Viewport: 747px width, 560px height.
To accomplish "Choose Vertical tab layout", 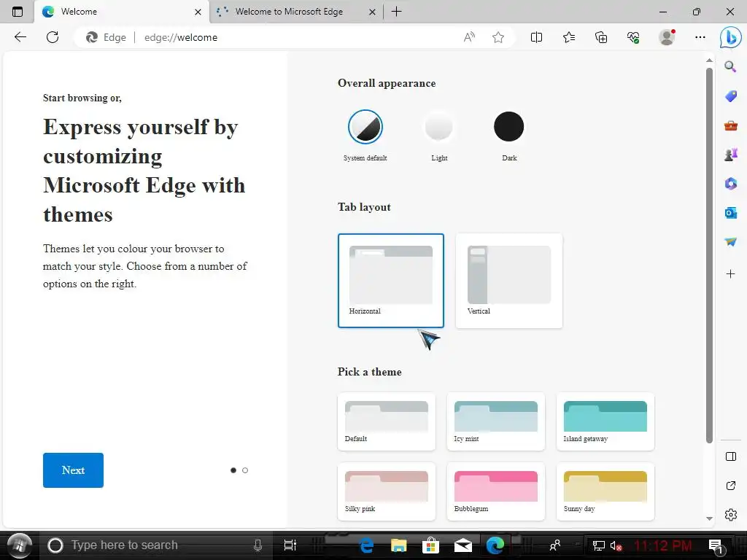I will (508, 281).
